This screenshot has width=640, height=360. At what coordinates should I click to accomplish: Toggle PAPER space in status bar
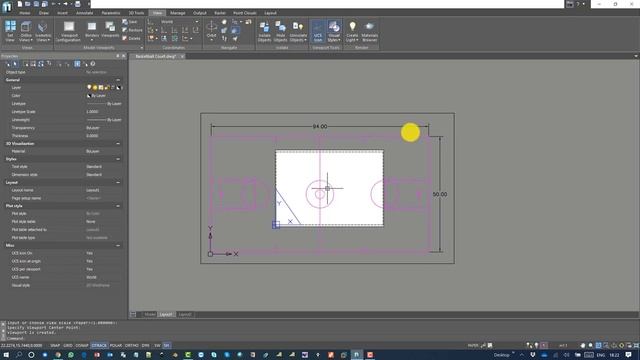tap(473, 346)
